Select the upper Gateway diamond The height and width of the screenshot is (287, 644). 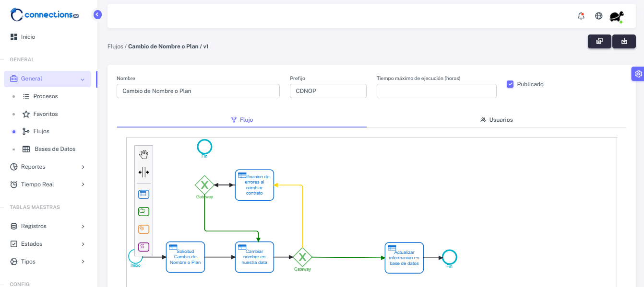204,185
